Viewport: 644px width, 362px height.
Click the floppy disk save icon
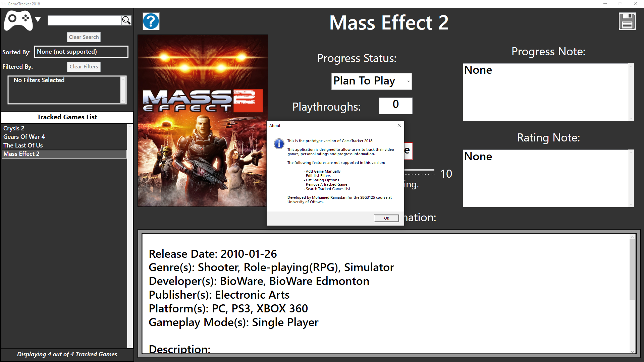tap(627, 21)
